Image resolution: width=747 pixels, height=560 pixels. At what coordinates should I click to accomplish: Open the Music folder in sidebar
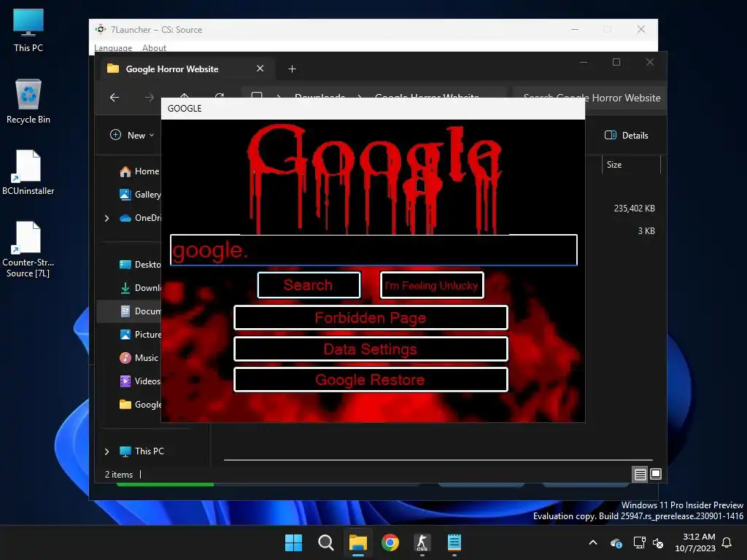tap(139, 357)
